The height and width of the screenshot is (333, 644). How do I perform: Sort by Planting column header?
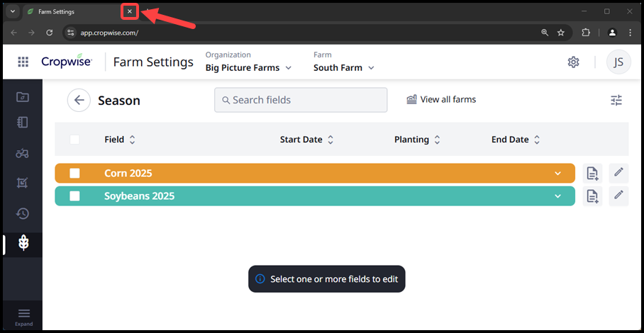[x=417, y=140]
